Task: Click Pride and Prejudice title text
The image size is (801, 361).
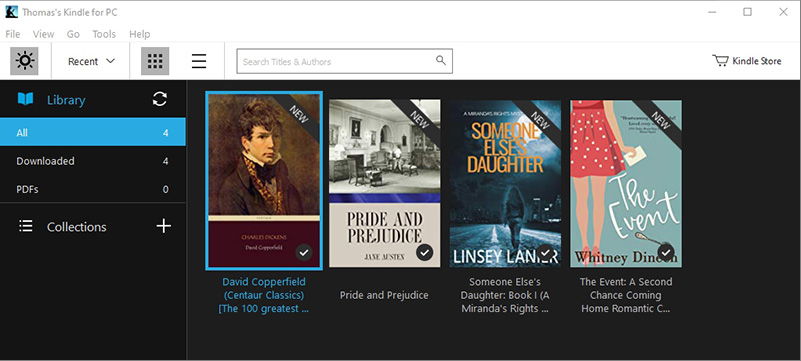Action: pos(384,295)
